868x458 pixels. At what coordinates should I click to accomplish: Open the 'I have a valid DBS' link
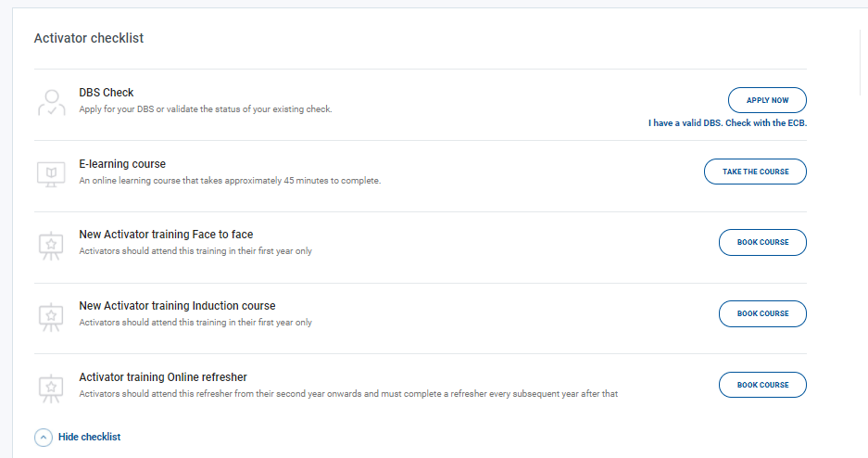click(x=734, y=123)
